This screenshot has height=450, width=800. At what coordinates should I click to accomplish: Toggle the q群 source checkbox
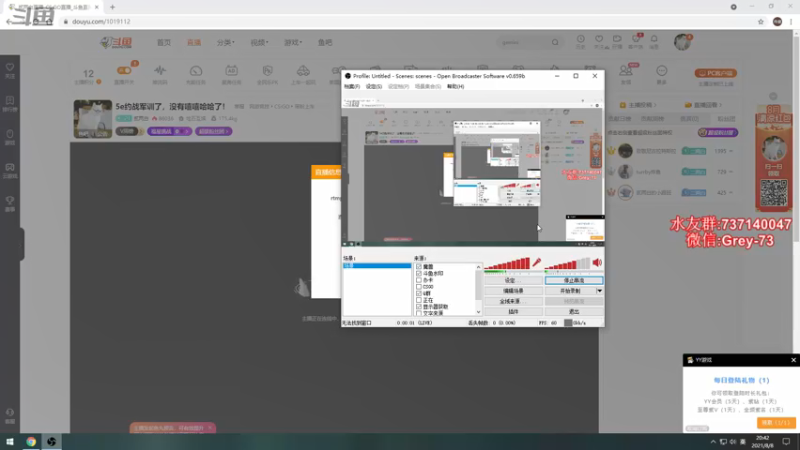tap(419, 293)
